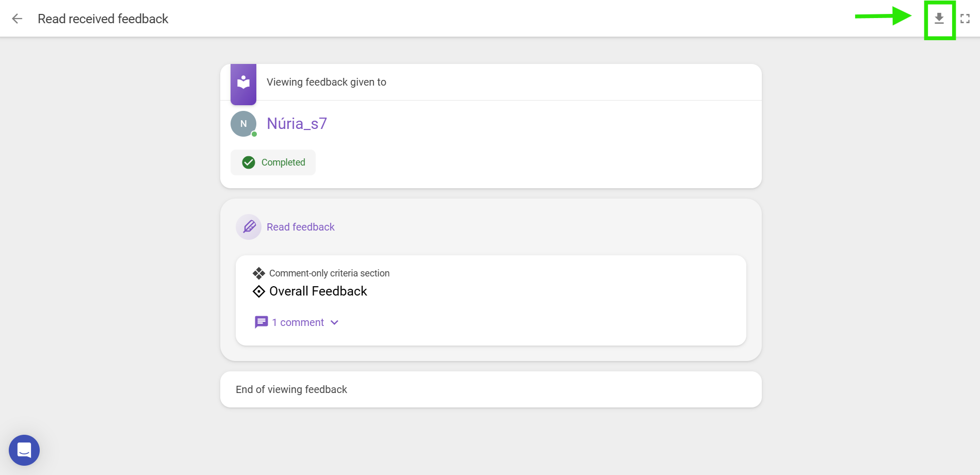Click the comment bubble icon
The image size is (980, 475).
(262, 322)
